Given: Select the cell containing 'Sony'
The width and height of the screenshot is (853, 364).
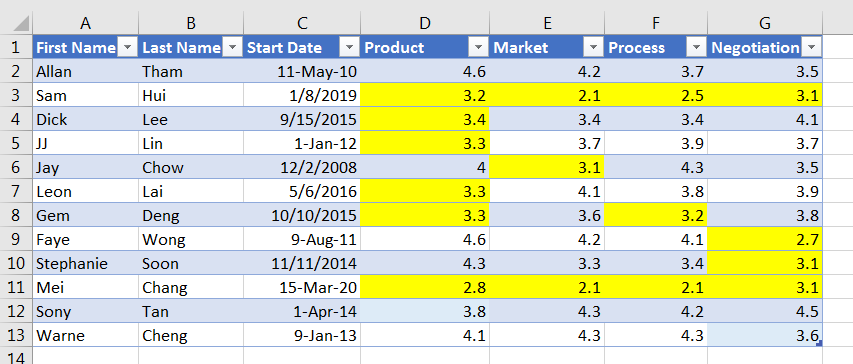Looking at the screenshot, I should (x=85, y=311).
